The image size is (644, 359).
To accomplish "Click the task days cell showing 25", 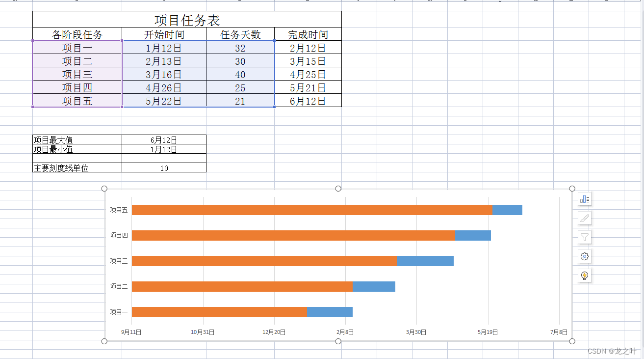I will click(x=240, y=87).
